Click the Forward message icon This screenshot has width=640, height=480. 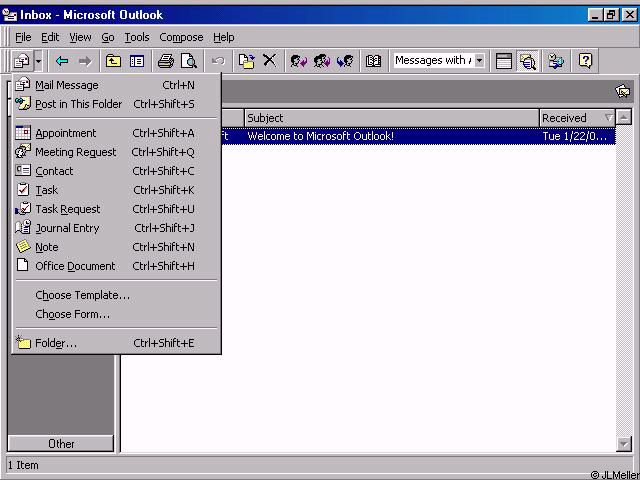click(x=345, y=62)
